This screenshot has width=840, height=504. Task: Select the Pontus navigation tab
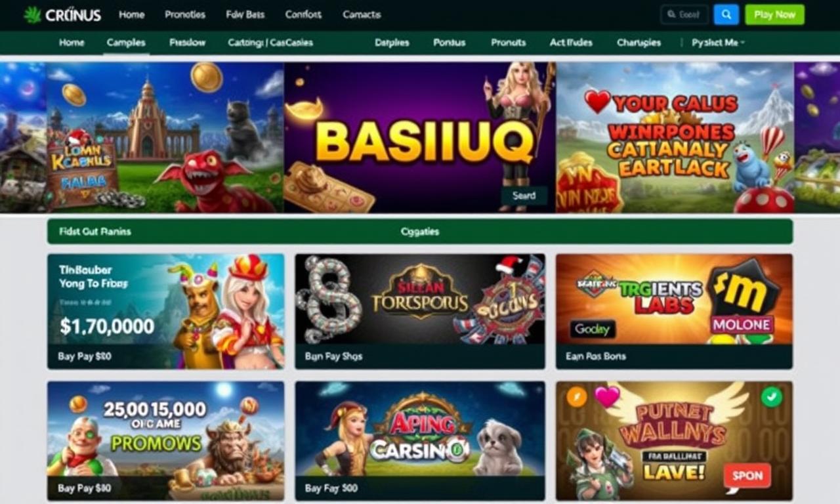point(450,43)
